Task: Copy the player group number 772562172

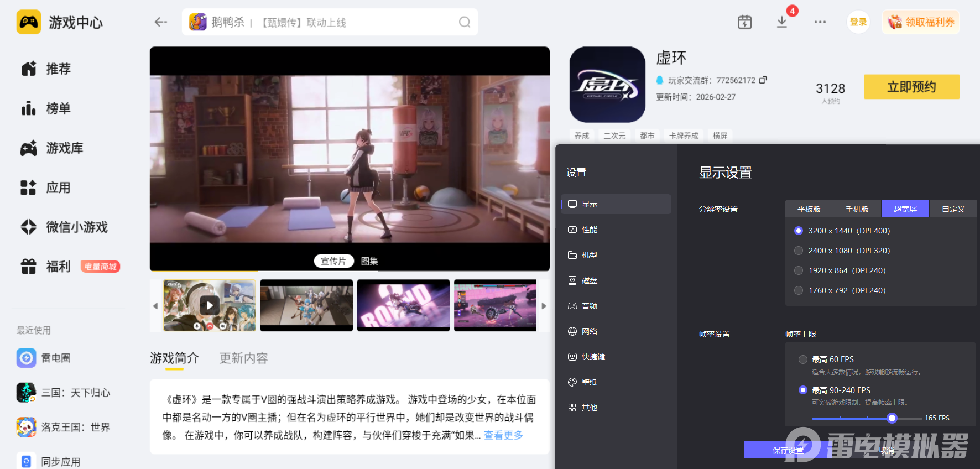Action: point(763,80)
